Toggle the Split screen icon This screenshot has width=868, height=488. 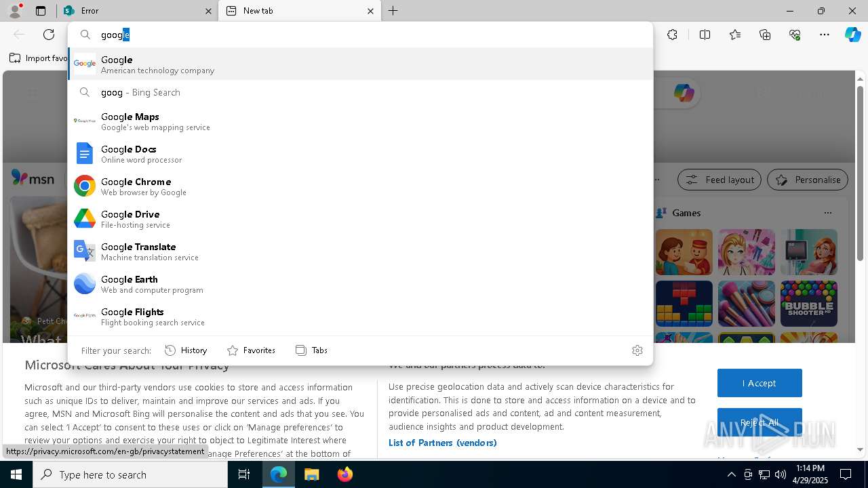pyautogui.click(x=705, y=35)
